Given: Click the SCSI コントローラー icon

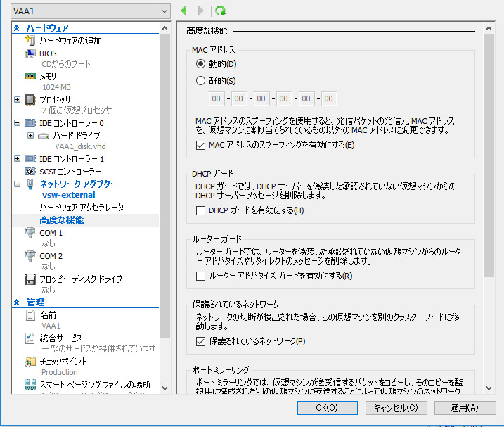Looking at the screenshot, I should coord(30,171).
